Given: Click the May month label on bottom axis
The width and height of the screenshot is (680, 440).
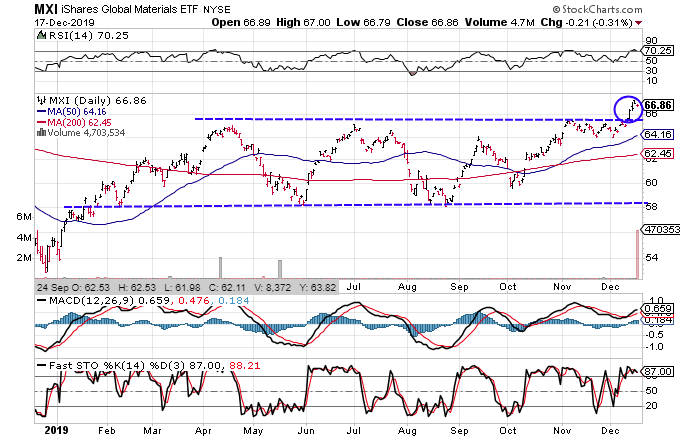Looking at the screenshot, I should pos(253,430).
